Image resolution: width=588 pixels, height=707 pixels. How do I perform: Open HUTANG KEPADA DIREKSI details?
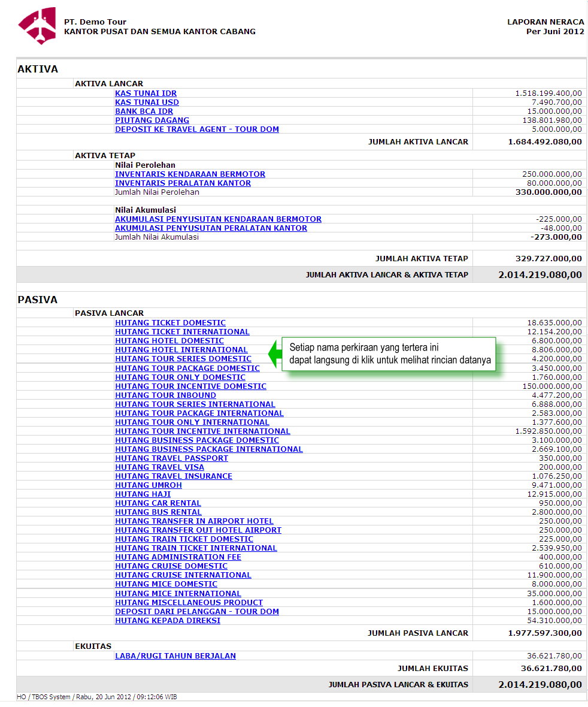click(x=168, y=621)
